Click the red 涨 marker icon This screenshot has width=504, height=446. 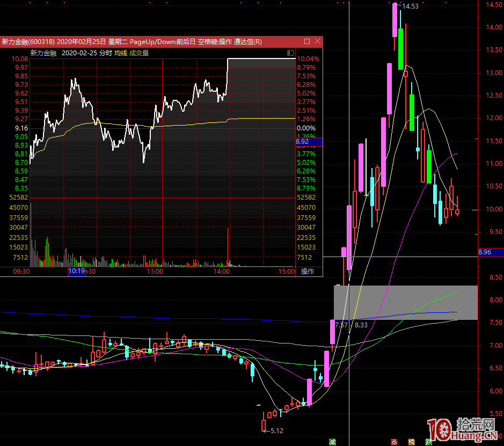(x=395, y=442)
